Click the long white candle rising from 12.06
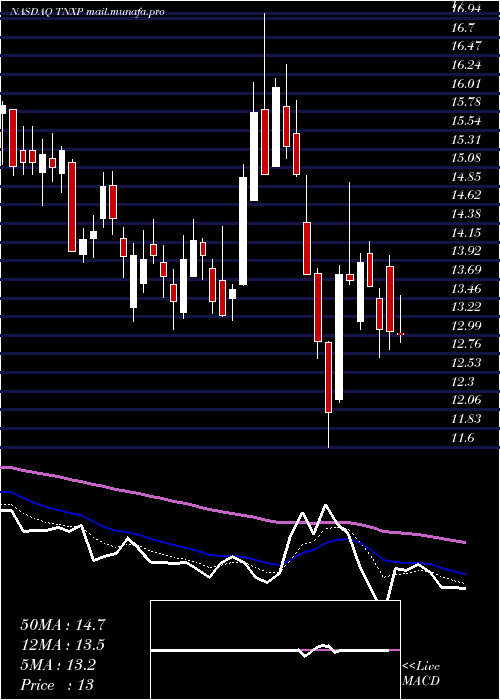This screenshot has height=700, width=500. click(x=339, y=334)
